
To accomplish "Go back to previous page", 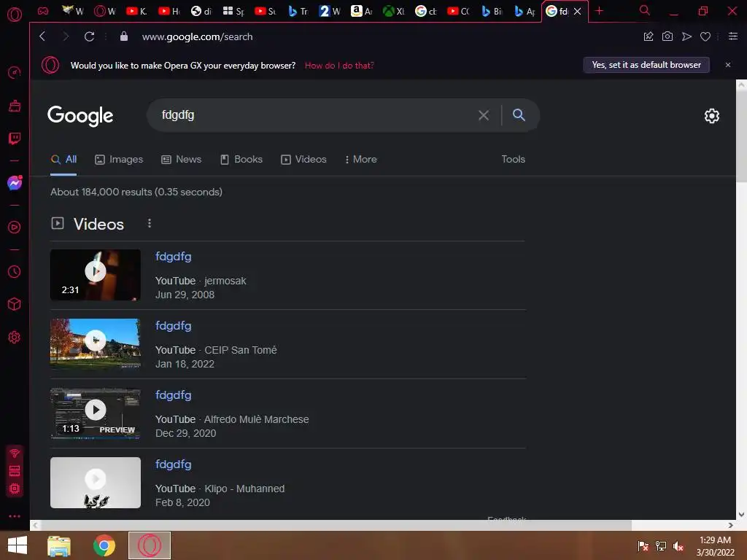I will coord(42,36).
